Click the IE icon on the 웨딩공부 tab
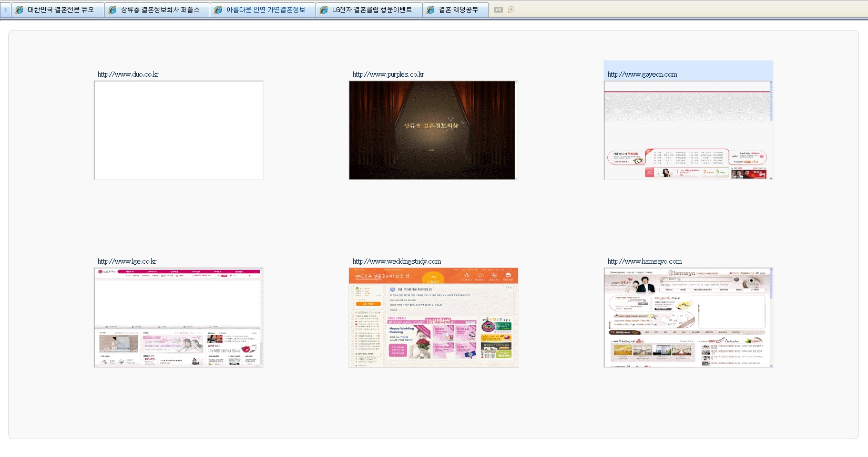Screen dimensions: 868x457 pyautogui.click(x=431, y=10)
